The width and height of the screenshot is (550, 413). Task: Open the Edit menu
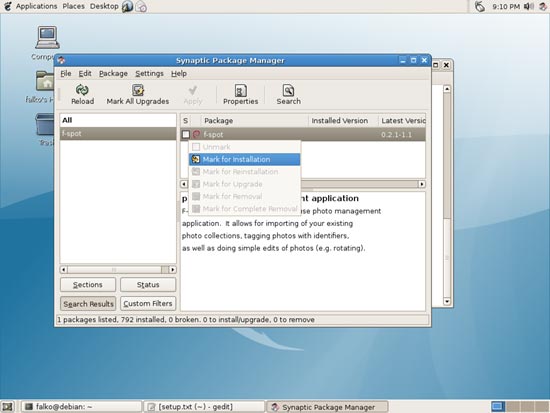pyautogui.click(x=85, y=73)
